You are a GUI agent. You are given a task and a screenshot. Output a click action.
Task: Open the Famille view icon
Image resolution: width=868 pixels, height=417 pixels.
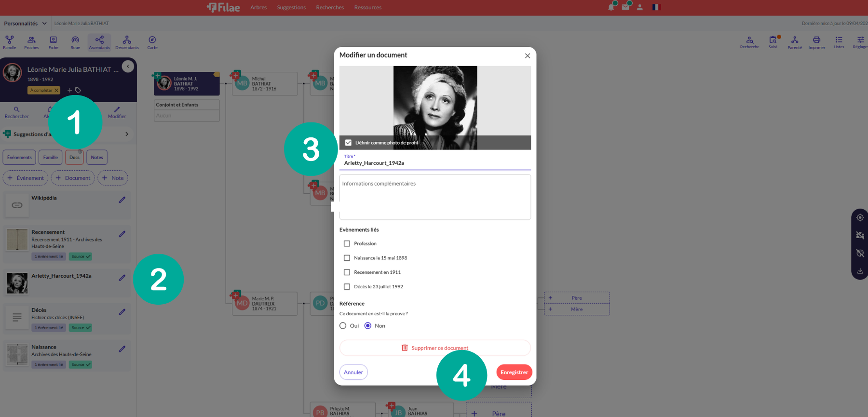click(10, 42)
